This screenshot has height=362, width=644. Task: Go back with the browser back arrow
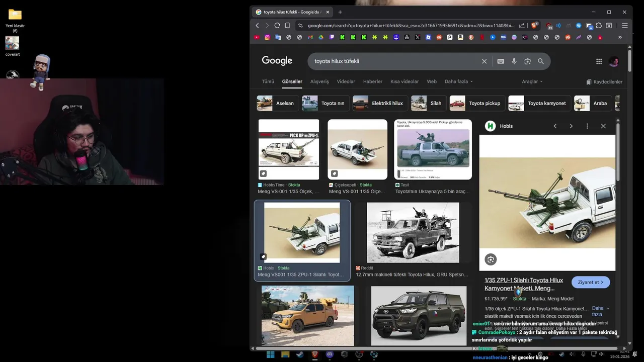pyautogui.click(x=257, y=26)
